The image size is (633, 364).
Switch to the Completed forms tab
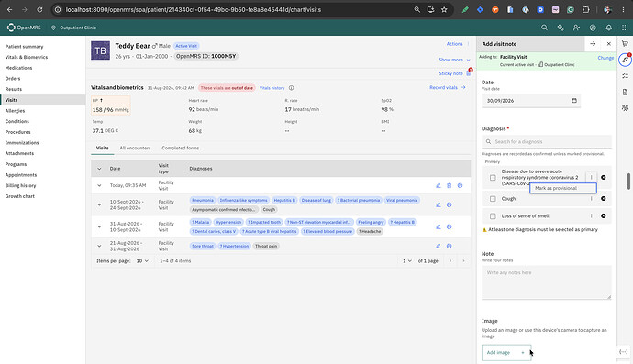click(180, 149)
